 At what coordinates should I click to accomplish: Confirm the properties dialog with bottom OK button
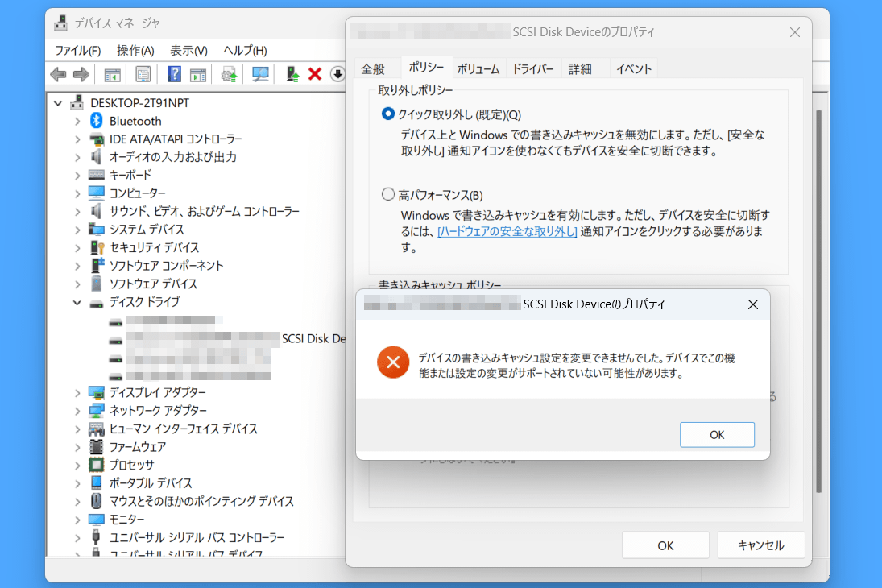pos(665,545)
